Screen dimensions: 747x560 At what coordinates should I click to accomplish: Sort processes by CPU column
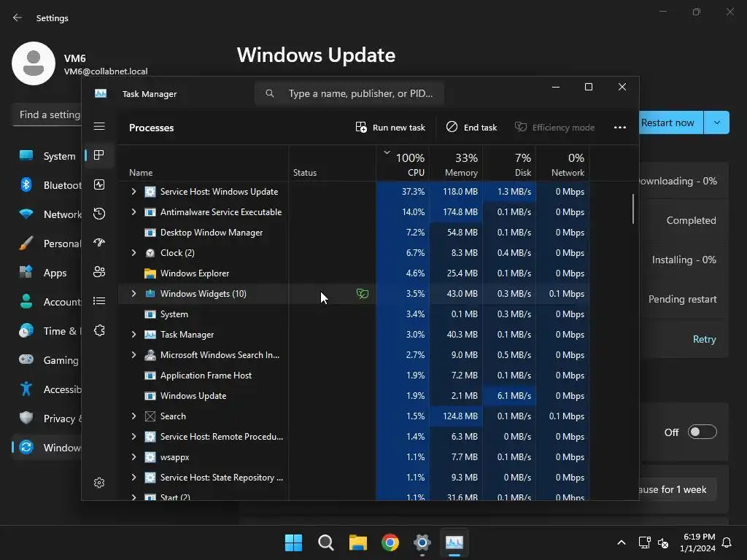point(403,163)
